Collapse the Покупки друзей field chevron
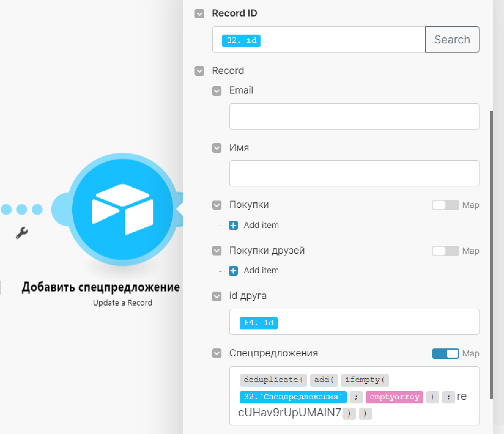 [217, 251]
